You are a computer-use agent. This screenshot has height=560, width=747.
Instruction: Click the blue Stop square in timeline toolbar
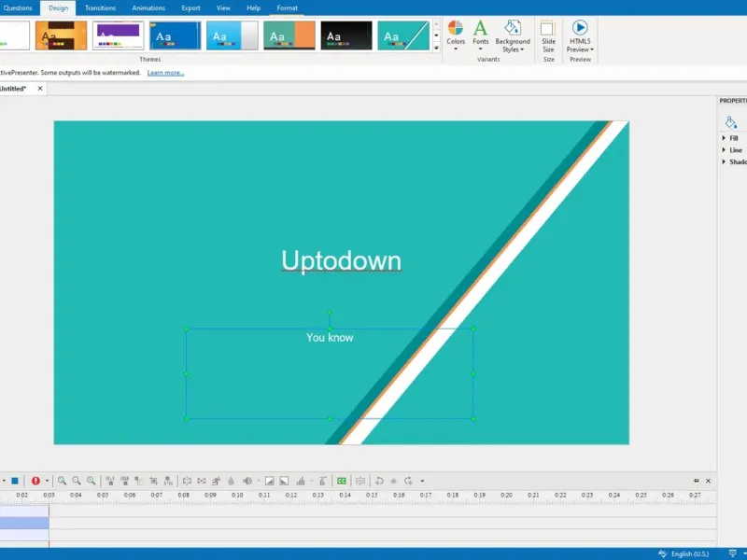(x=15, y=481)
